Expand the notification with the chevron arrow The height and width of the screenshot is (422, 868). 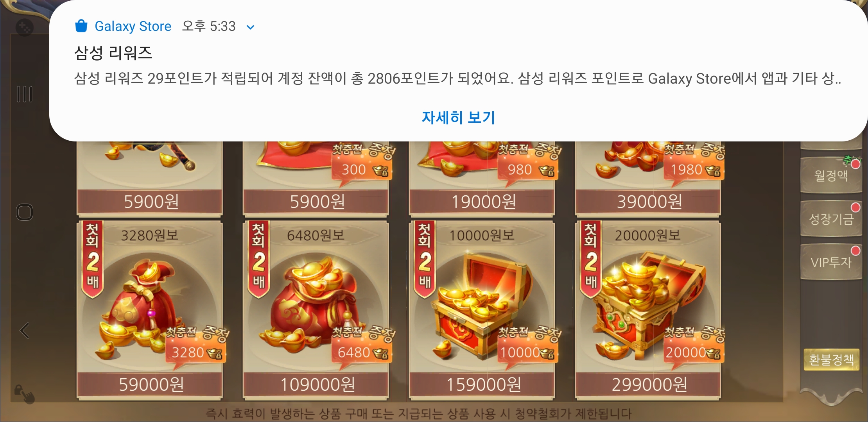(251, 27)
